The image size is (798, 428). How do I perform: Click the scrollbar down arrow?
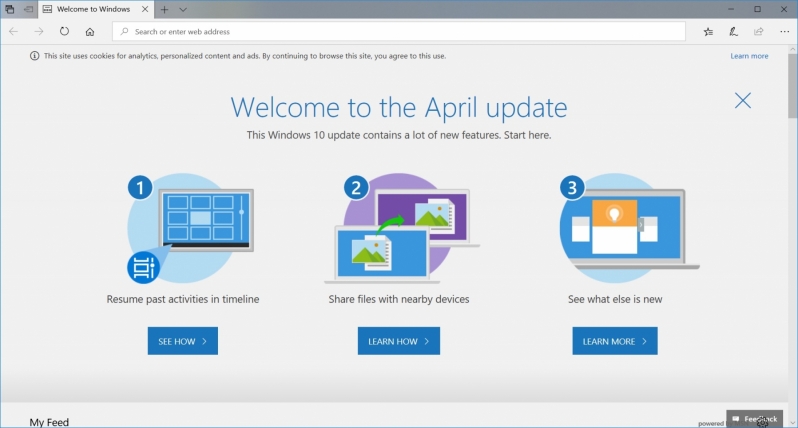pos(792,422)
